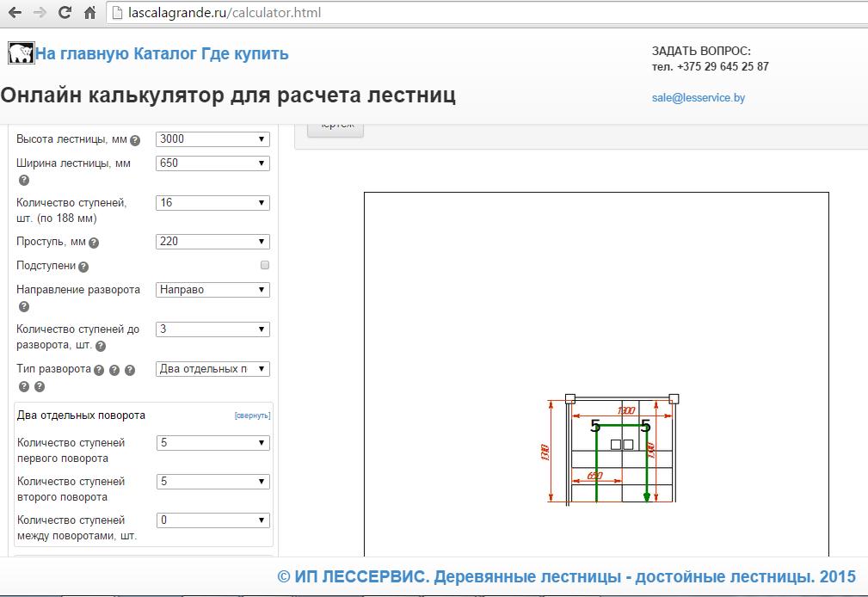Open the Проступь dropdown showing 220
Screen dimensions: 868x597
click(x=212, y=242)
